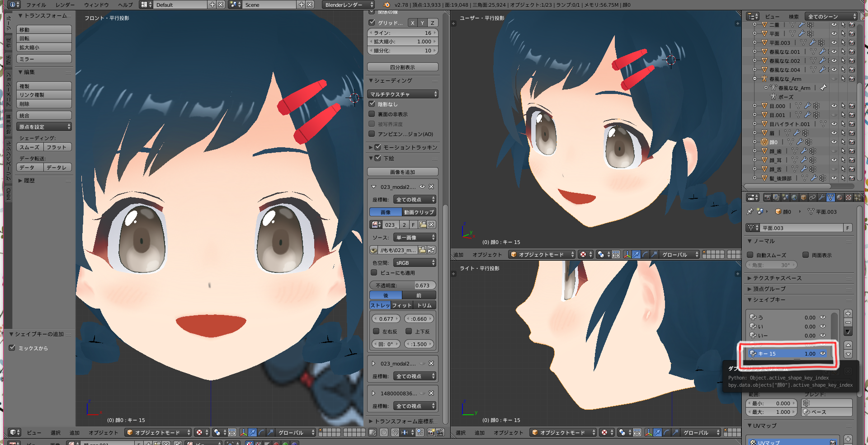Open the Render properties tab icon
Image resolution: width=868 pixels, height=445 pixels.
[x=767, y=197]
